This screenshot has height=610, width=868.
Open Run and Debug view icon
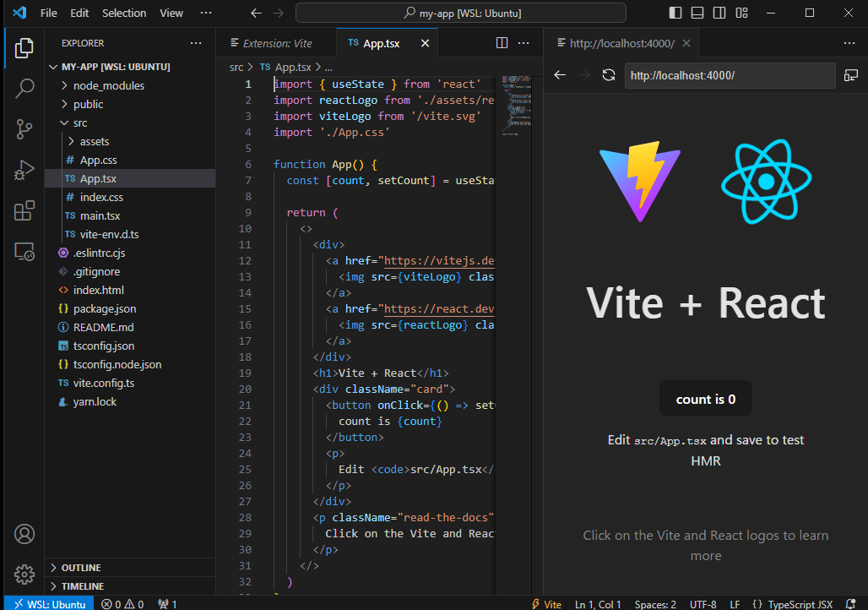coord(24,170)
